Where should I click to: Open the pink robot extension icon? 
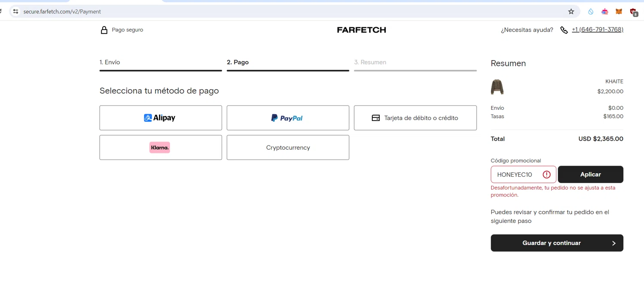click(605, 12)
